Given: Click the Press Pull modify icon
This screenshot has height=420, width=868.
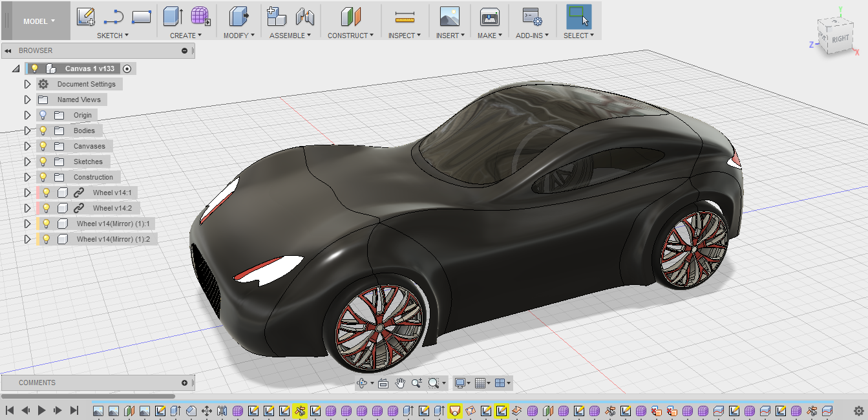Looking at the screenshot, I should 238,17.
